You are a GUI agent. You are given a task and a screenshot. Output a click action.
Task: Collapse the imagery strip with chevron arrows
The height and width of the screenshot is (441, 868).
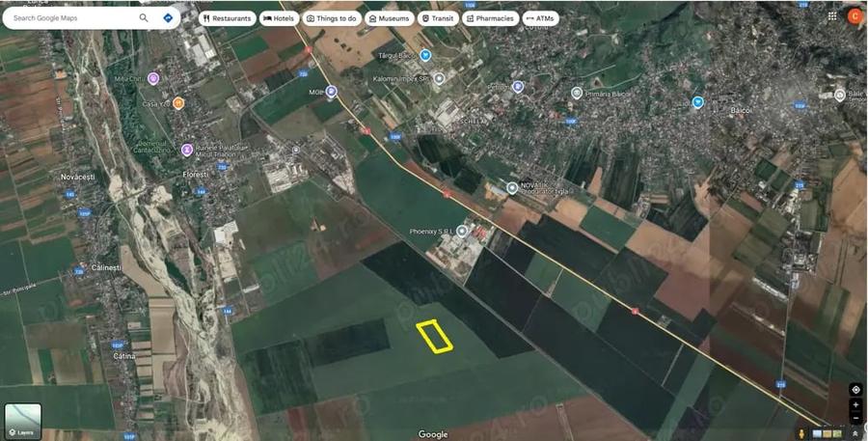click(x=854, y=434)
